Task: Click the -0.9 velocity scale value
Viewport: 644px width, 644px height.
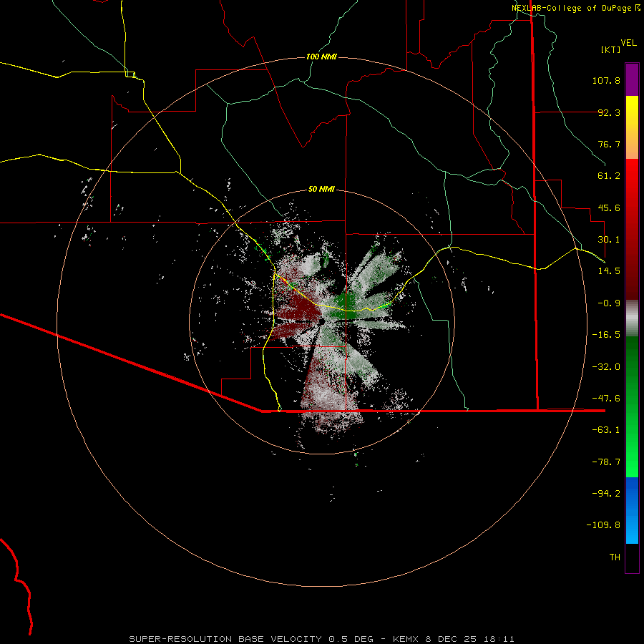Action: (x=609, y=303)
